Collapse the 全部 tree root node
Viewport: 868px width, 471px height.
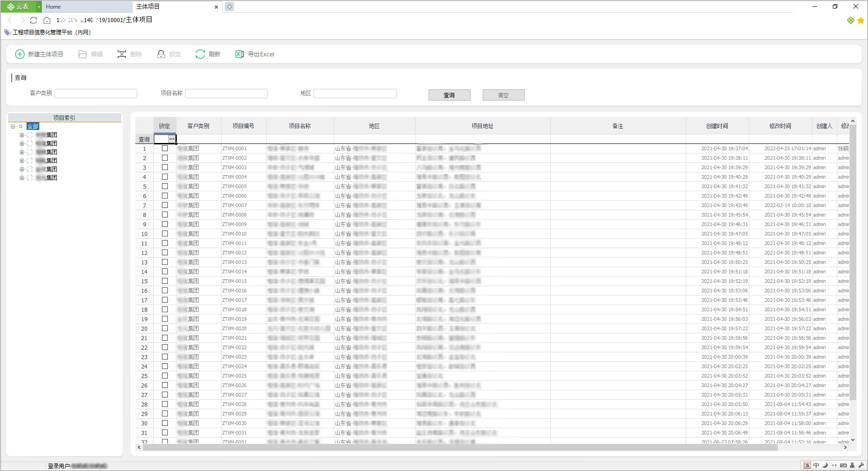coord(13,126)
